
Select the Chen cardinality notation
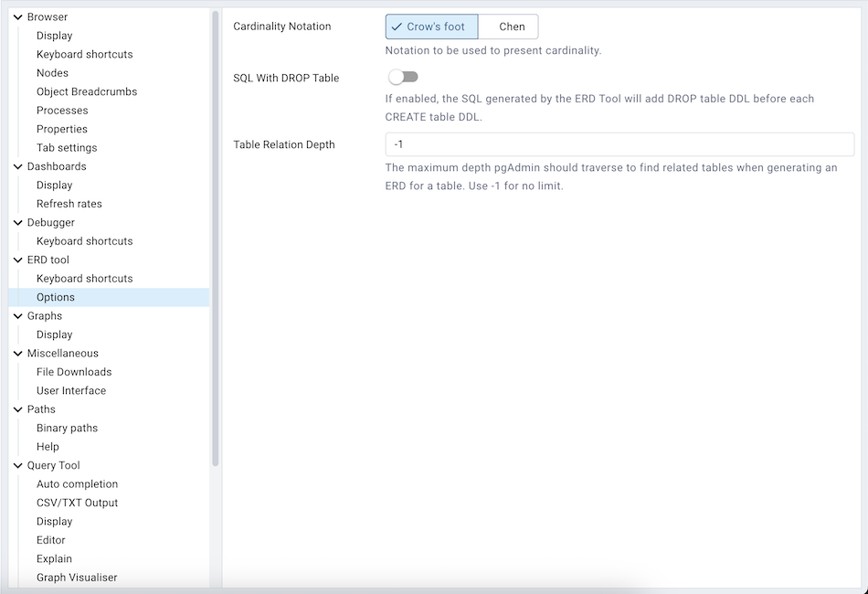(511, 27)
